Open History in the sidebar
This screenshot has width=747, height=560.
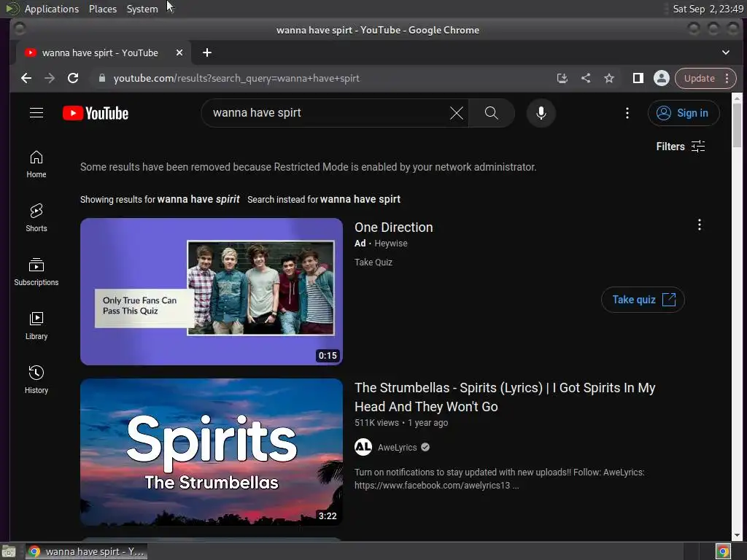point(36,379)
